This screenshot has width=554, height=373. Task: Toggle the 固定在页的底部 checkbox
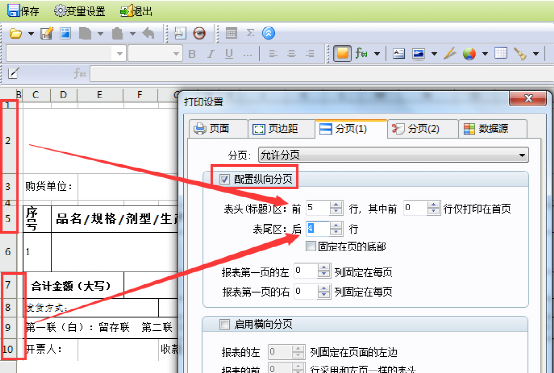point(311,246)
